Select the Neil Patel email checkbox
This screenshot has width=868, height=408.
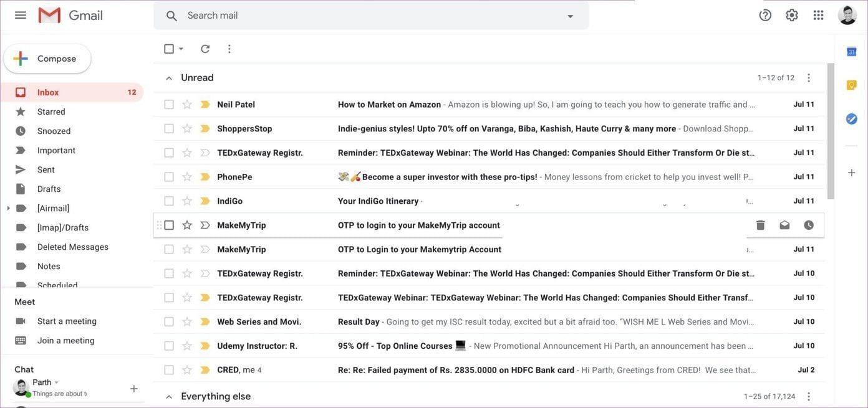click(169, 105)
